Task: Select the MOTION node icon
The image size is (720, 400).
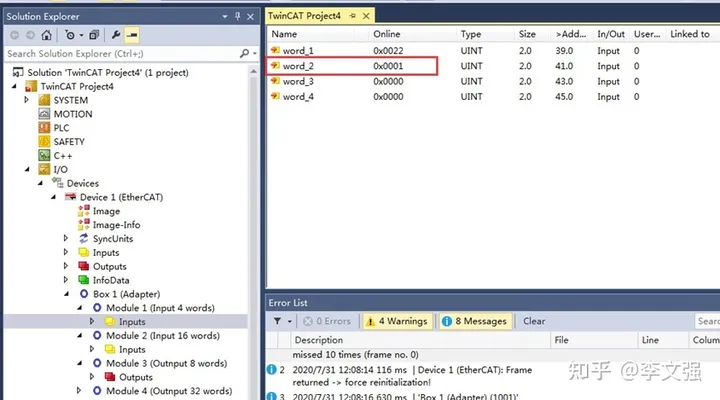Action: tap(45, 114)
